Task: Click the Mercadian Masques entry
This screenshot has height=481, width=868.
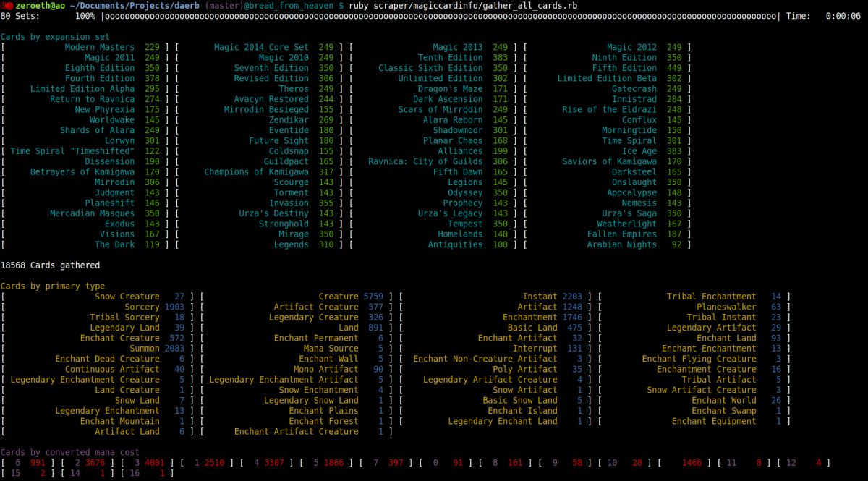Action: 105,214
